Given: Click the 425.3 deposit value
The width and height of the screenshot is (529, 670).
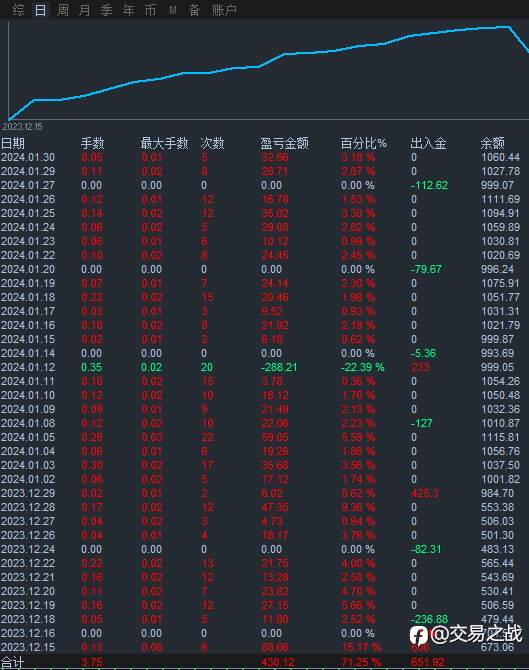Looking at the screenshot, I should point(425,494).
